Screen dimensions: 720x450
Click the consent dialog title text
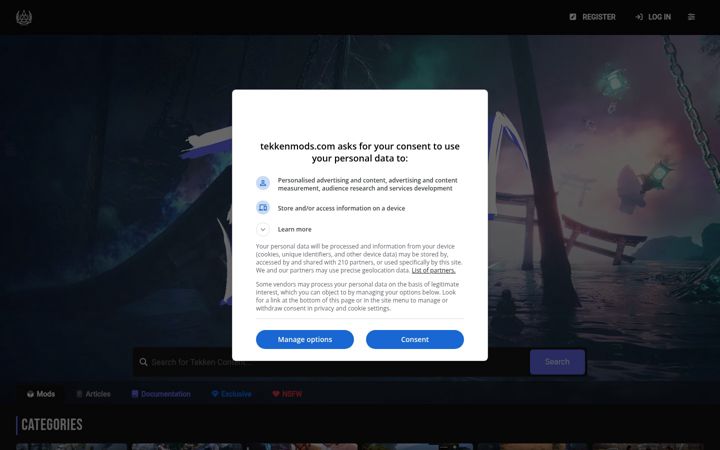click(x=360, y=152)
